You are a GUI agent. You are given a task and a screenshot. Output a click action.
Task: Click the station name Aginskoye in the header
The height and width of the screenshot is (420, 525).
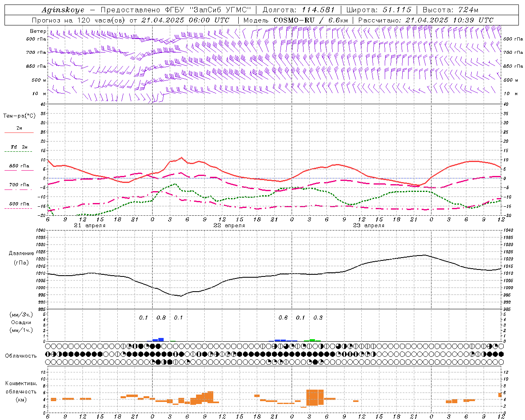[63, 10]
